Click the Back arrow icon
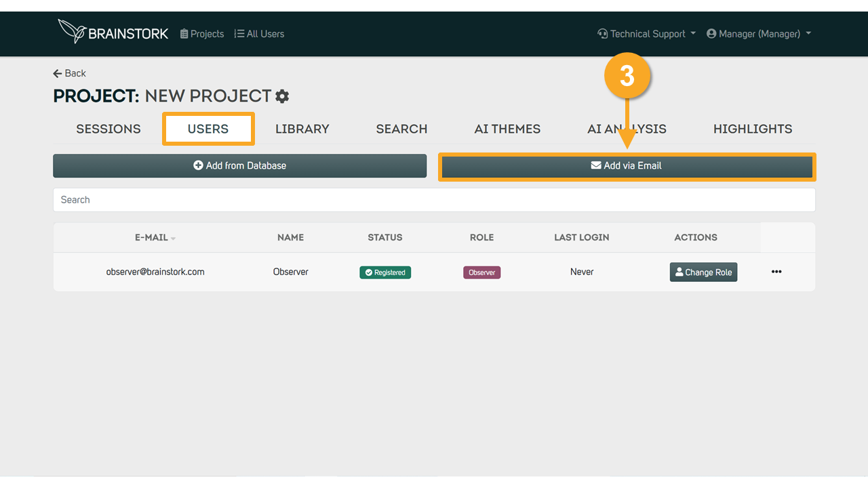This screenshot has height=488, width=868. click(x=58, y=73)
